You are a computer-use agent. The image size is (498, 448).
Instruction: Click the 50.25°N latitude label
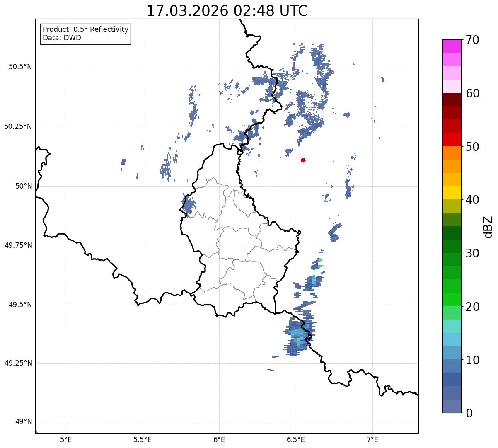coord(18,126)
